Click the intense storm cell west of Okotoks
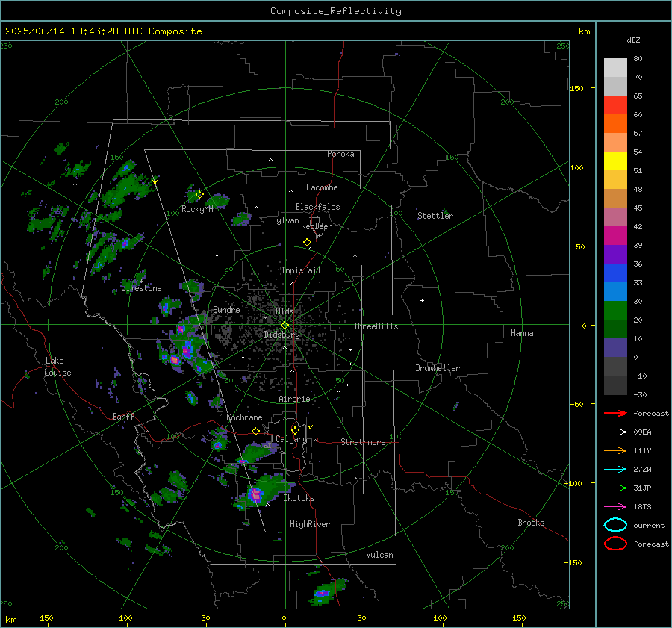 pos(256,494)
